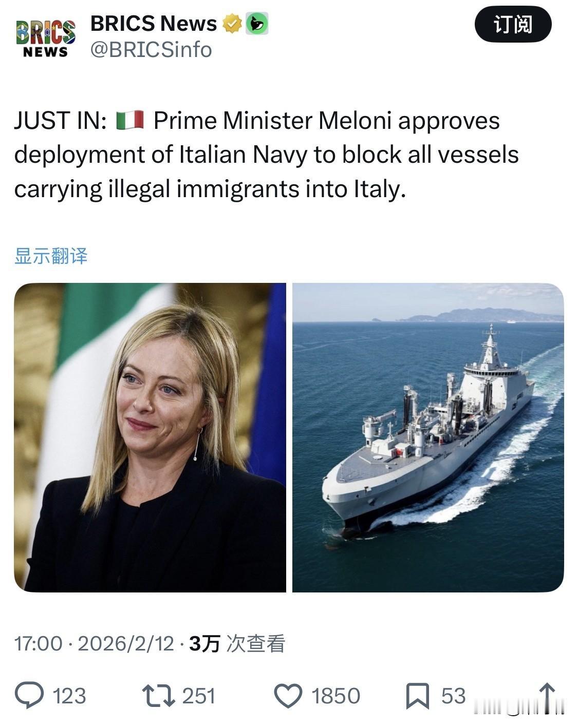This screenshot has width=578, height=728.
Task: Tap the retweet arrows icon
Action: point(158,696)
